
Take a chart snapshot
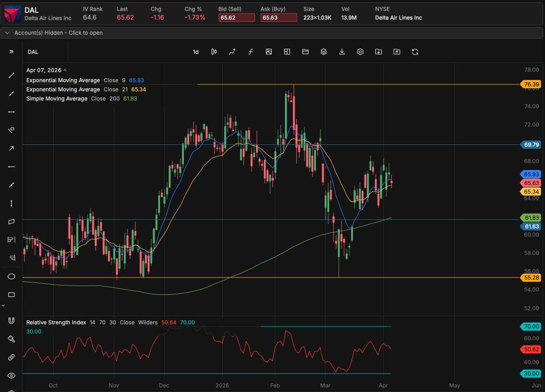click(269, 52)
